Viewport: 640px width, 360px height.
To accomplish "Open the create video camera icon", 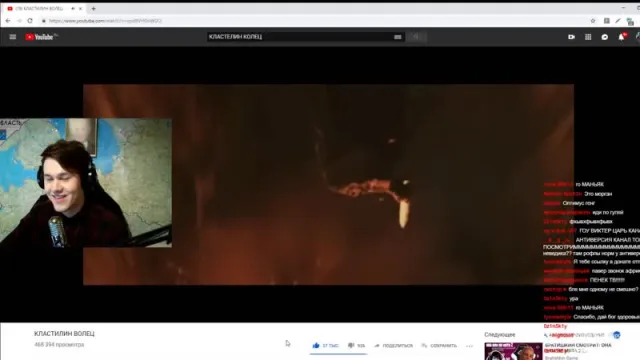I will [571, 37].
